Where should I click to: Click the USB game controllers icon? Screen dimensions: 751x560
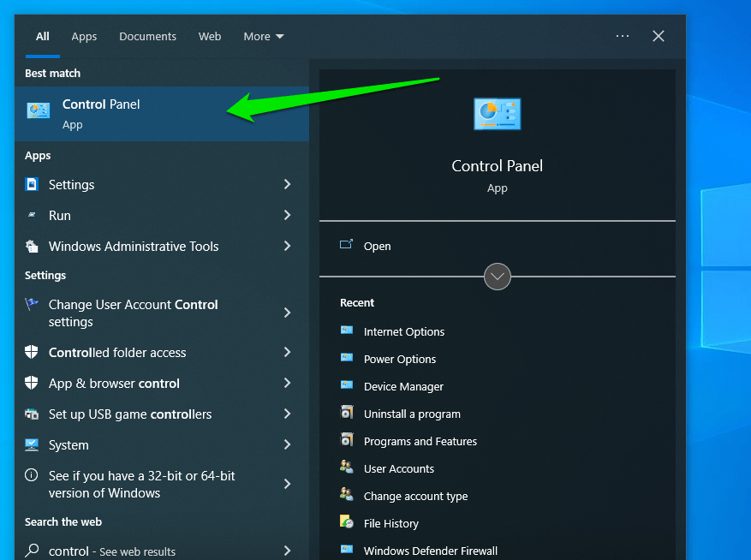33,414
